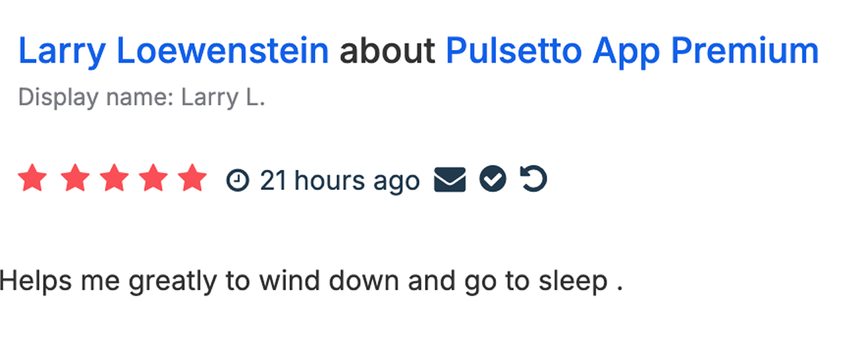Click the first red rating star
Image resolution: width=868 pixels, height=352 pixels.
click(x=32, y=179)
